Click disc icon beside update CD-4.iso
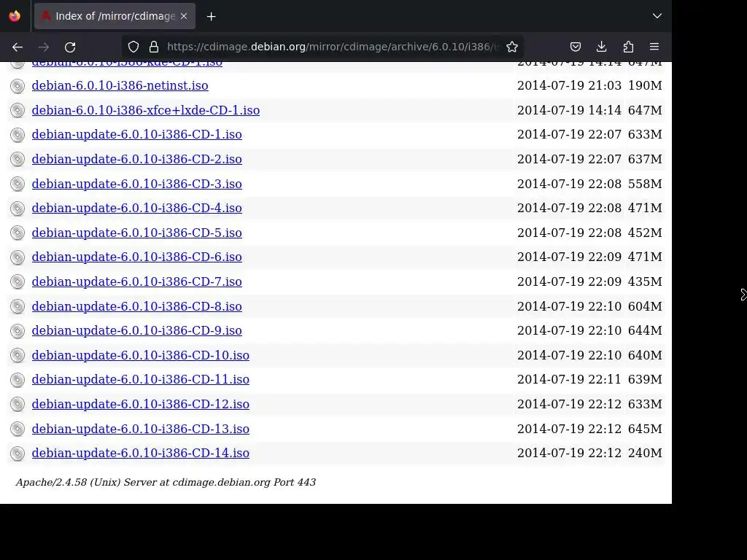 pyautogui.click(x=18, y=208)
